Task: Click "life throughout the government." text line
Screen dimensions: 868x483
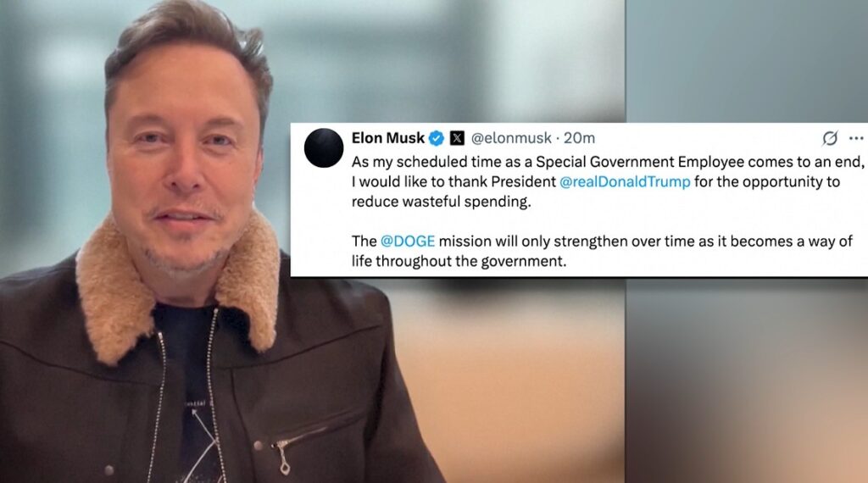Action: (459, 261)
